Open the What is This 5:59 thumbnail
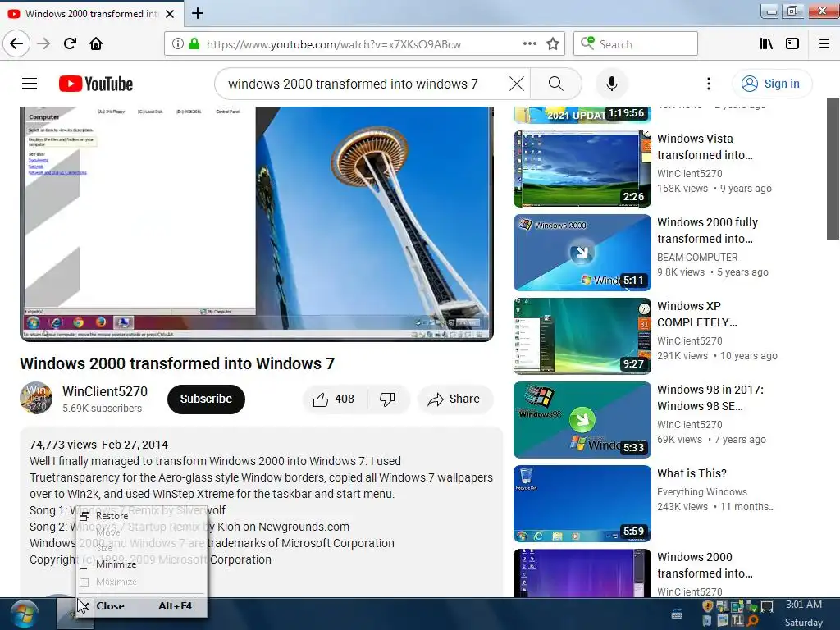Screen dimensions: 840x630 [582, 504]
